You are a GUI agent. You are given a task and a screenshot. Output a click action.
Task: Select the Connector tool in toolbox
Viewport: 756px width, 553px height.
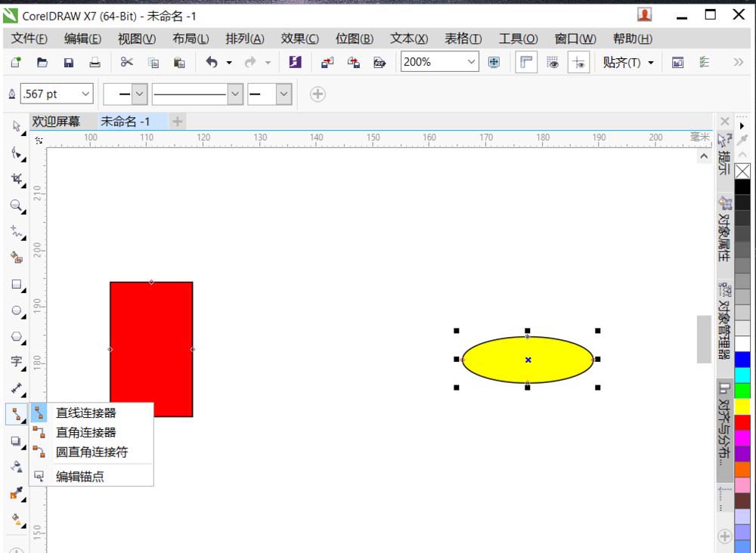17,414
